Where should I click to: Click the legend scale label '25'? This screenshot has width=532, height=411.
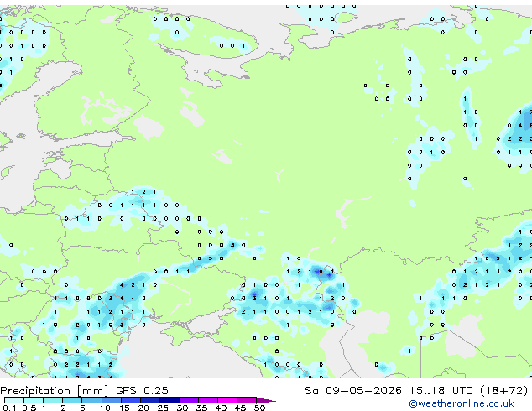(163, 408)
